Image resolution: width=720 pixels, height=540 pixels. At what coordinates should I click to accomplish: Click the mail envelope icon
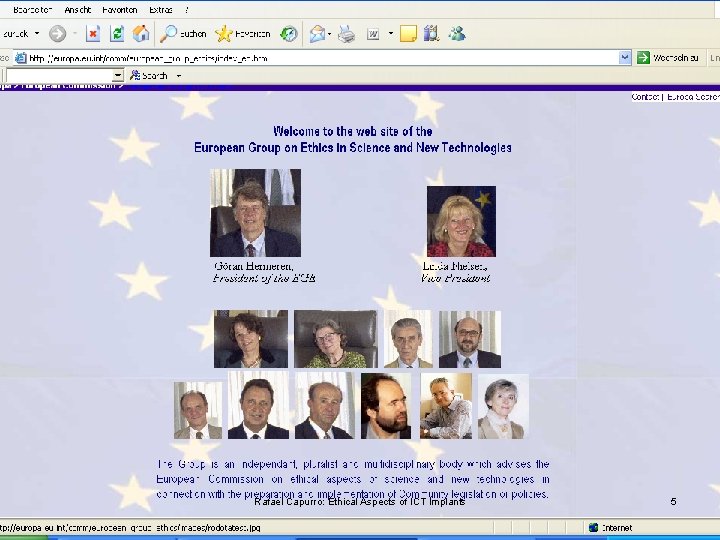coord(317,34)
